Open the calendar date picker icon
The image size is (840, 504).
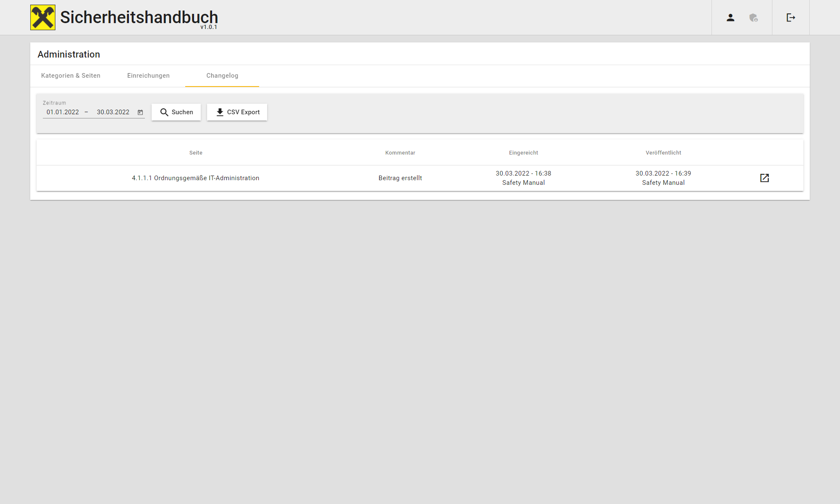coord(140,113)
